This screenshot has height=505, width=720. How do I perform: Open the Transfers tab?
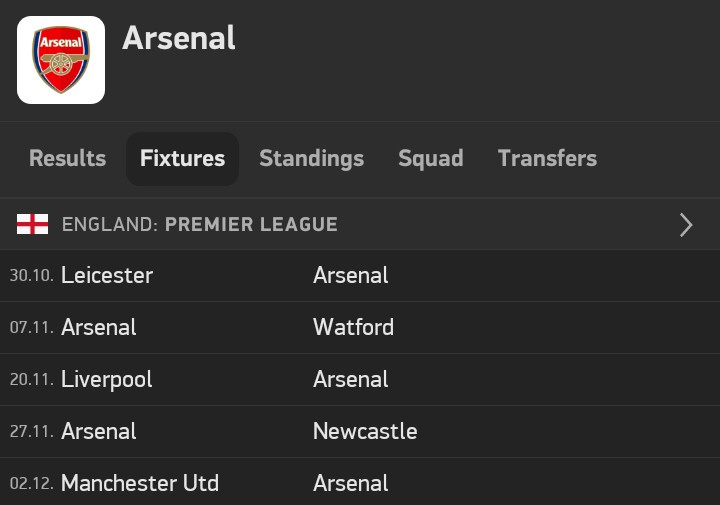point(547,158)
